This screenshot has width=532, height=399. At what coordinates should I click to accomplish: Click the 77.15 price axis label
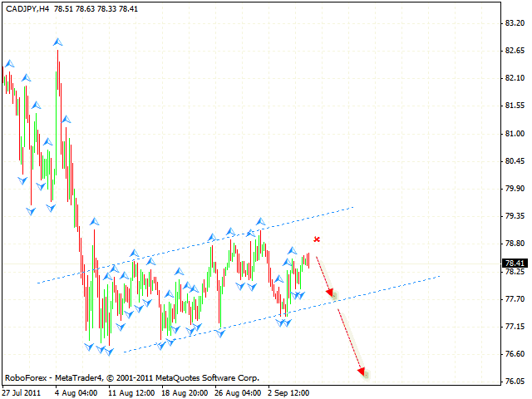coord(515,327)
